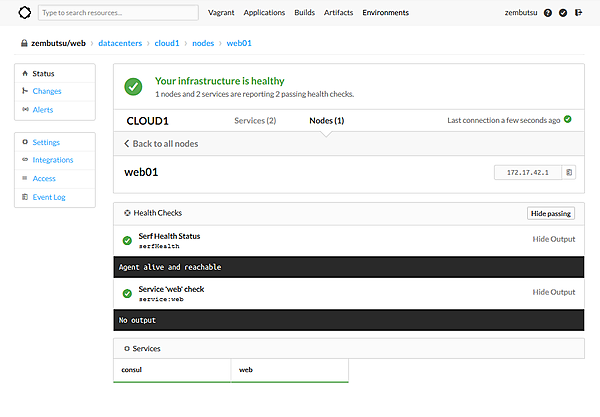This screenshot has height=417, width=600.
Task: Toggle the Hide passing checks button
Action: [x=550, y=213]
